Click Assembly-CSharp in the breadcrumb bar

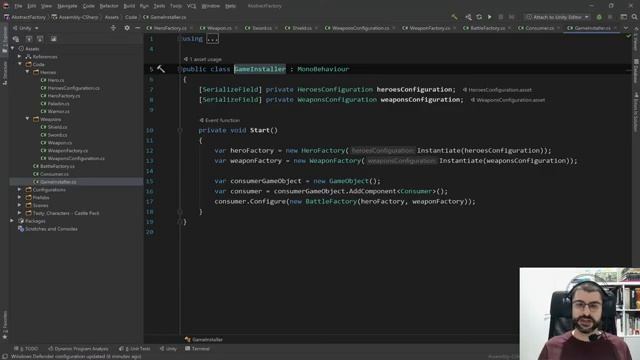pos(75,17)
